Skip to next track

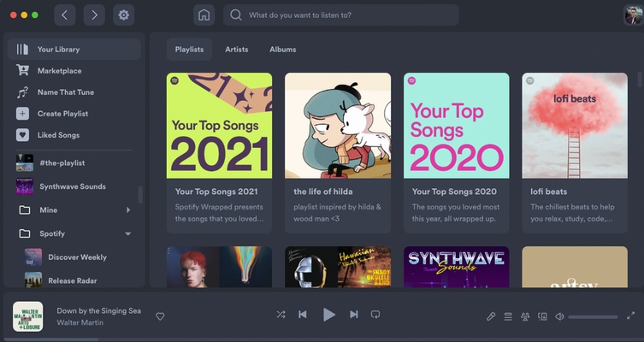[x=353, y=315]
